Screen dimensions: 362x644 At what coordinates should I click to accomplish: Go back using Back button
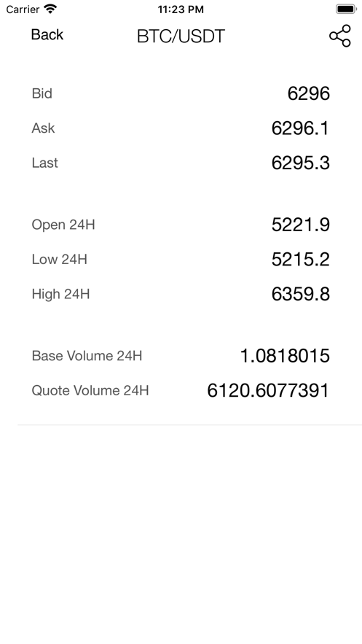47,34
